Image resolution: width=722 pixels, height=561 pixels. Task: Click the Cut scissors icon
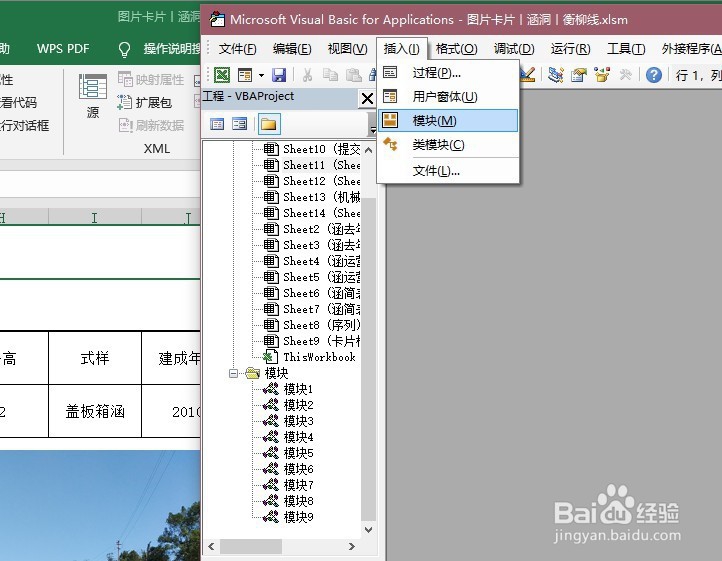(307, 75)
